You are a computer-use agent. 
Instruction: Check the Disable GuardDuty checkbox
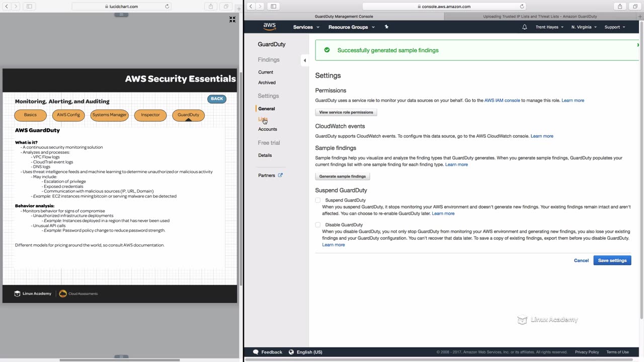tap(318, 225)
